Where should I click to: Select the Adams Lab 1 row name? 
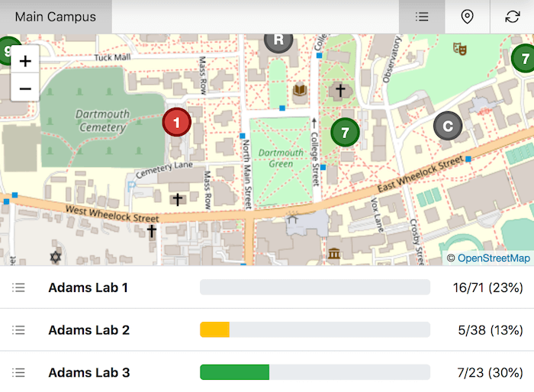[88, 288]
